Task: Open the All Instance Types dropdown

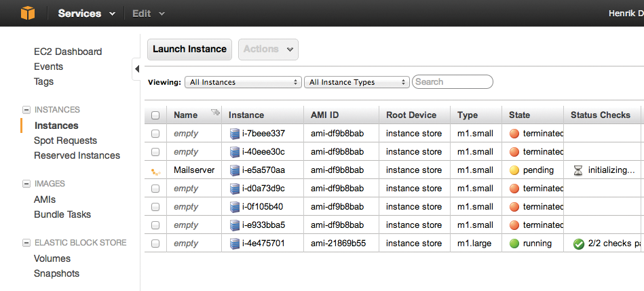Action: point(356,82)
